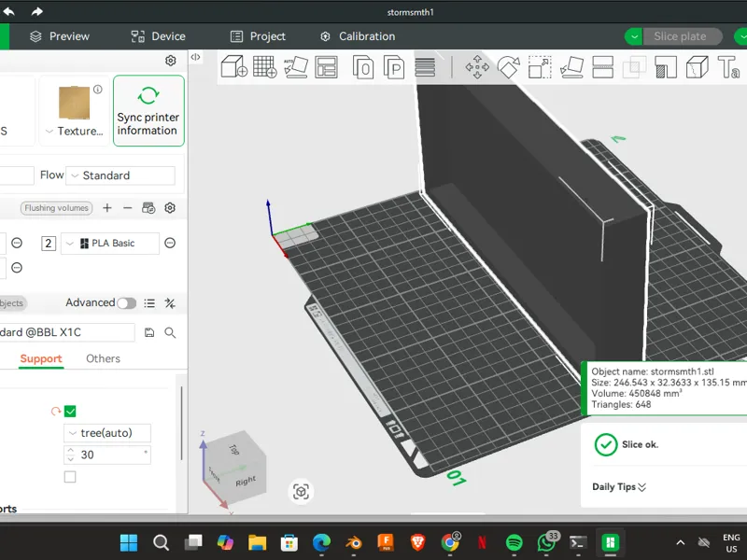Screen dimensions: 747x560
Task: Expand the PLA Basic filament dropdown
Action: pyautogui.click(x=110, y=244)
